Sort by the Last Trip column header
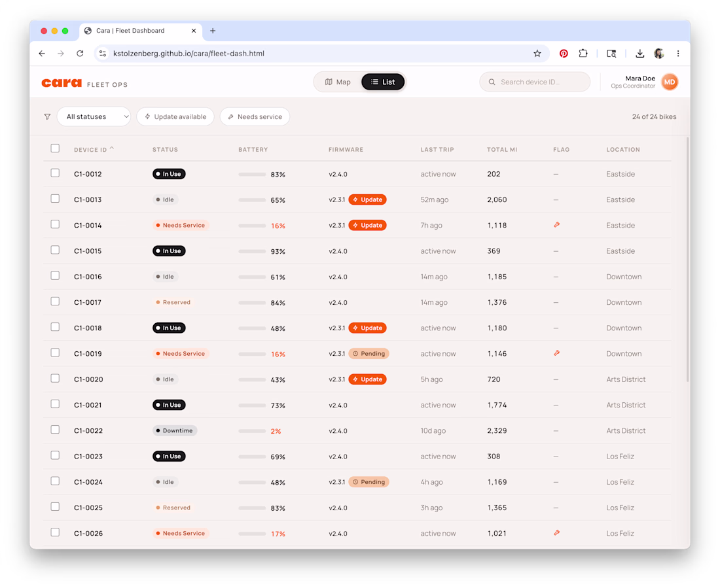Image resolution: width=720 pixels, height=588 pixels. (x=437, y=150)
